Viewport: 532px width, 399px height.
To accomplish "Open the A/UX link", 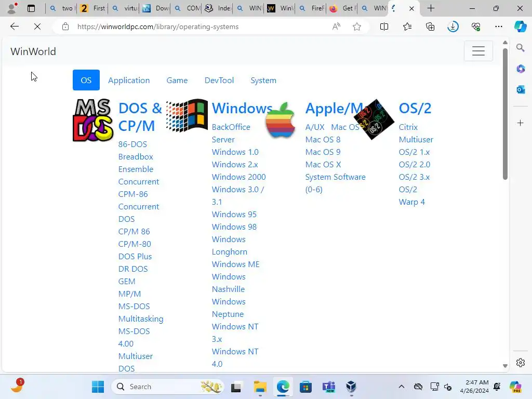I will (315, 127).
